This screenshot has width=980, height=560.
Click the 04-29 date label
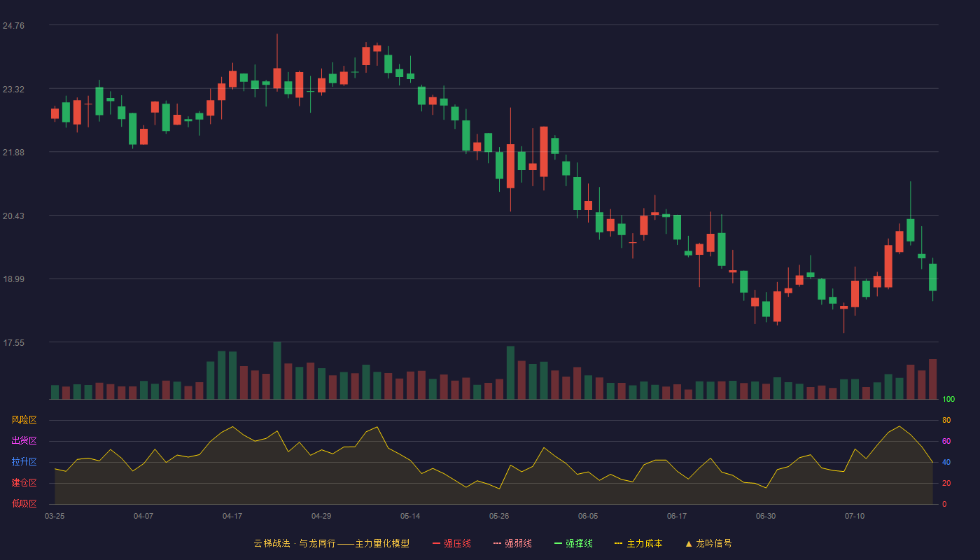click(321, 516)
